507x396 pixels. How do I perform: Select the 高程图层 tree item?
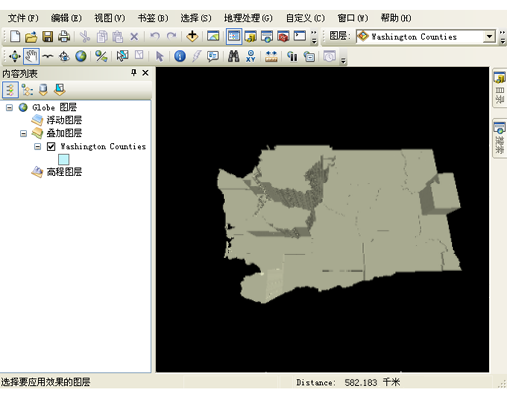click(x=64, y=172)
